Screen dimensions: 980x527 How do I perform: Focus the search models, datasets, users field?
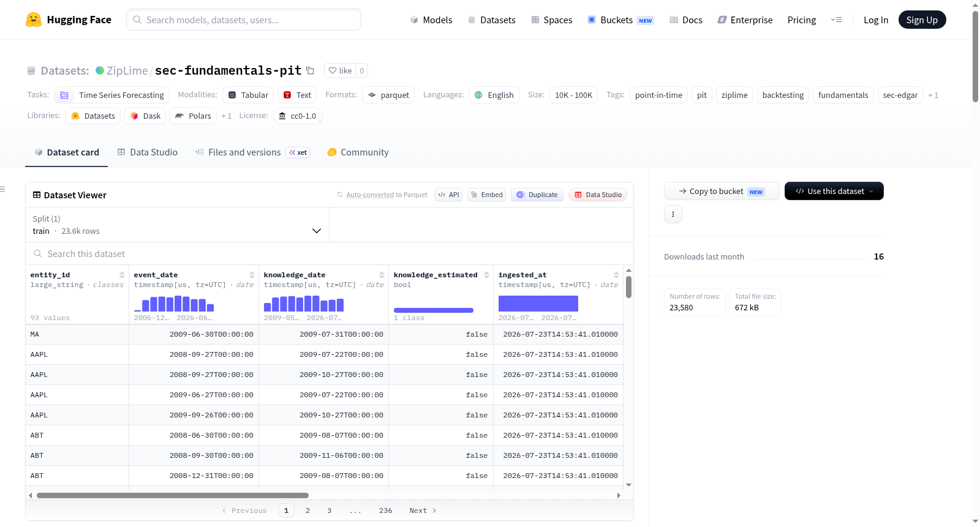pos(244,20)
